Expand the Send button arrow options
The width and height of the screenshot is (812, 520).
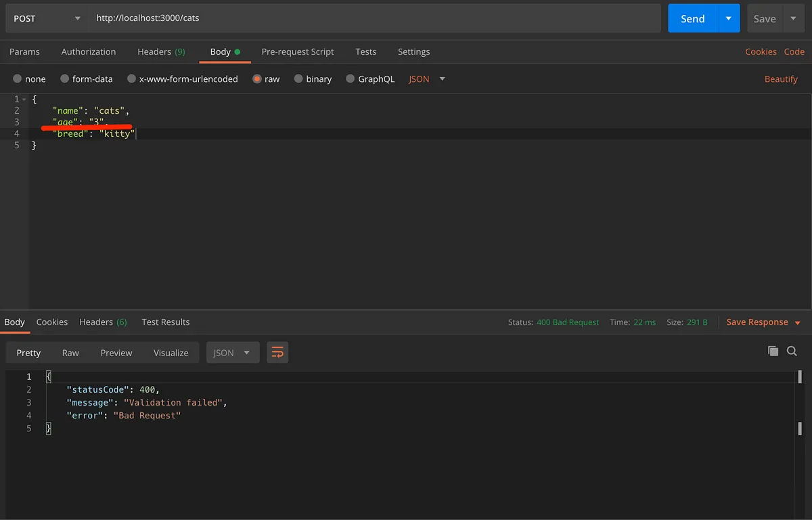[x=729, y=18]
